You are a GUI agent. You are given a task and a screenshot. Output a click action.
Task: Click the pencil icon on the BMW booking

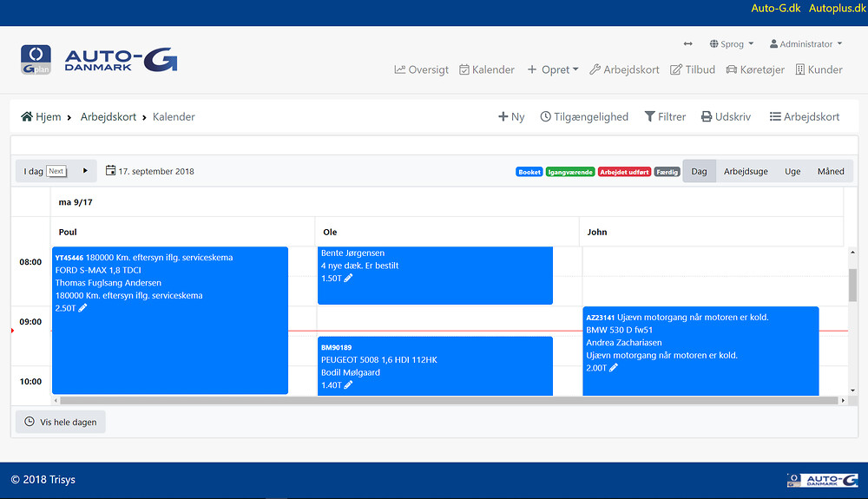614,368
